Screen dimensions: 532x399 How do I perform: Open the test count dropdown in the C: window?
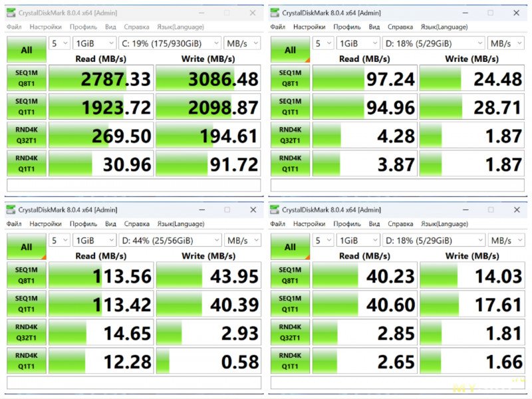click(x=59, y=44)
